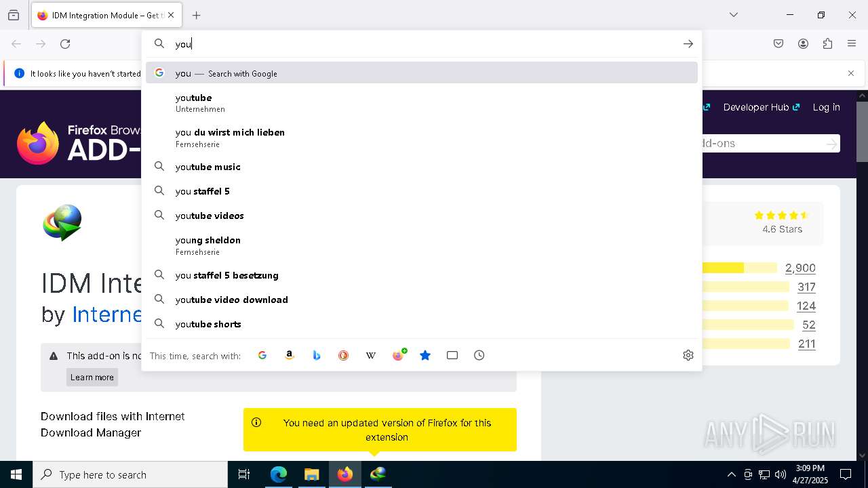Open the 2,900 five-star reviews link
This screenshot has height=488, width=868.
click(800, 268)
